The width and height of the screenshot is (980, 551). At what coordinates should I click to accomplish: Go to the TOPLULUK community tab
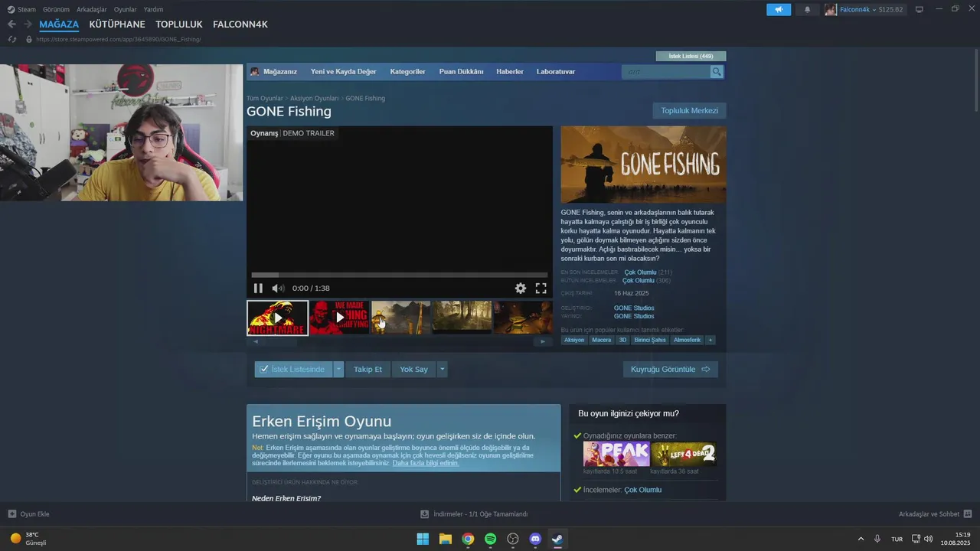(179, 24)
